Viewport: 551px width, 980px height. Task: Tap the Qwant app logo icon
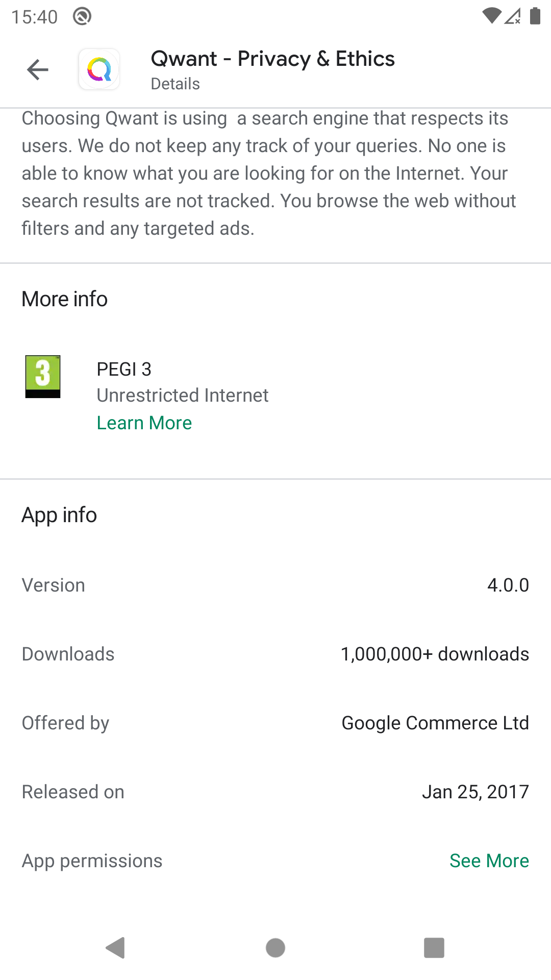click(99, 69)
